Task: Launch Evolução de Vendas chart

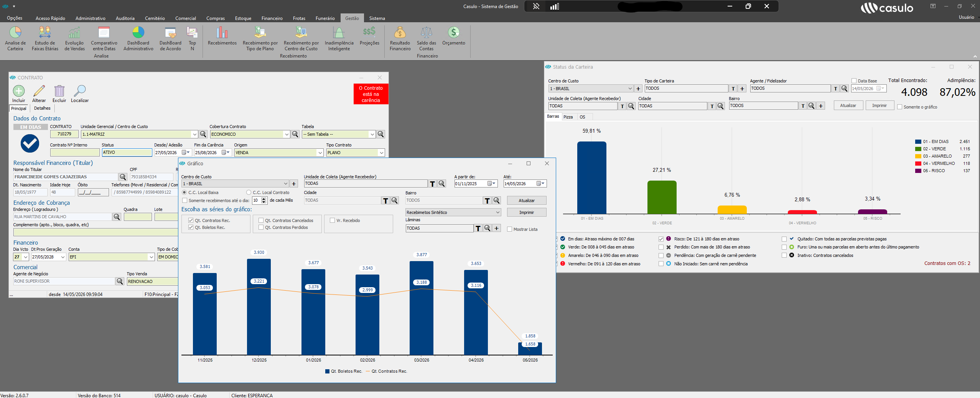Action: pos(74,38)
